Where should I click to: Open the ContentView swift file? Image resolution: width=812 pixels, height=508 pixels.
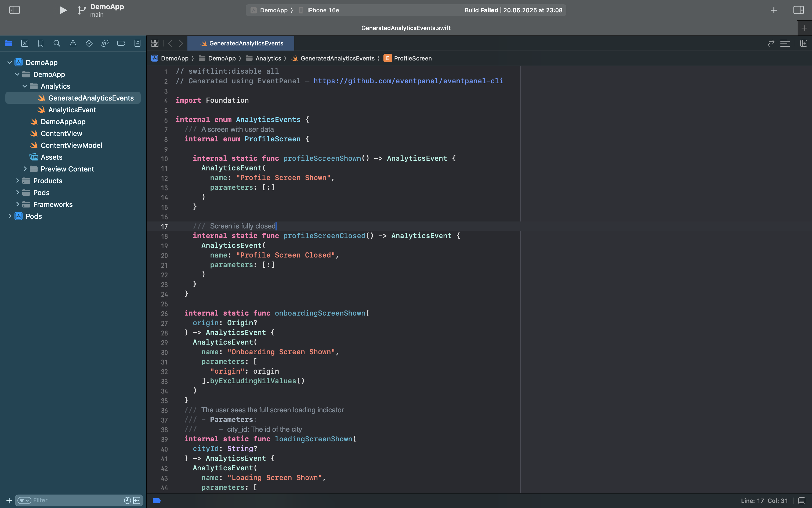coord(61,133)
